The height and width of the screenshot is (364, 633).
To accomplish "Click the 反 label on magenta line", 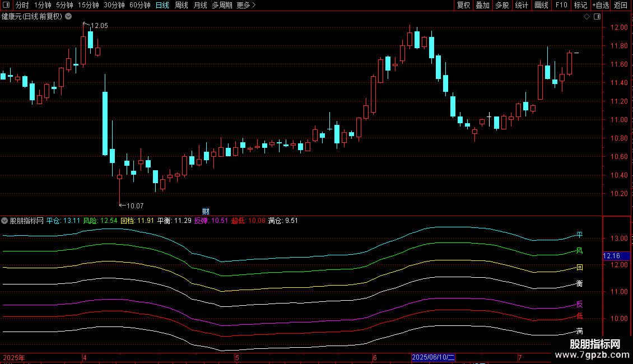I will click(579, 304).
